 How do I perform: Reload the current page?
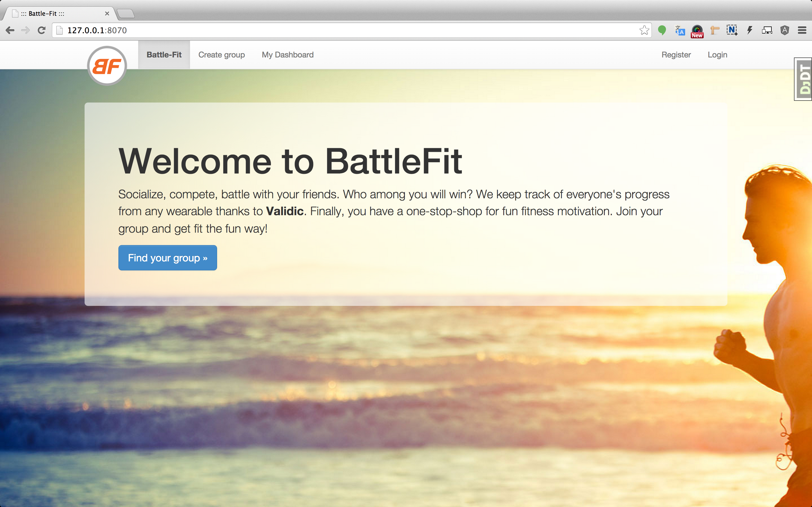click(42, 30)
